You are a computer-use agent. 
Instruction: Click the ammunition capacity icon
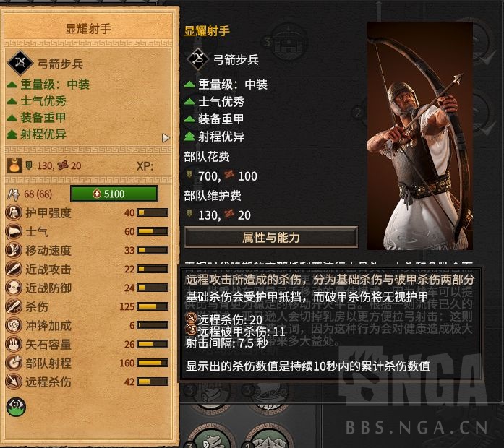tap(14, 344)
